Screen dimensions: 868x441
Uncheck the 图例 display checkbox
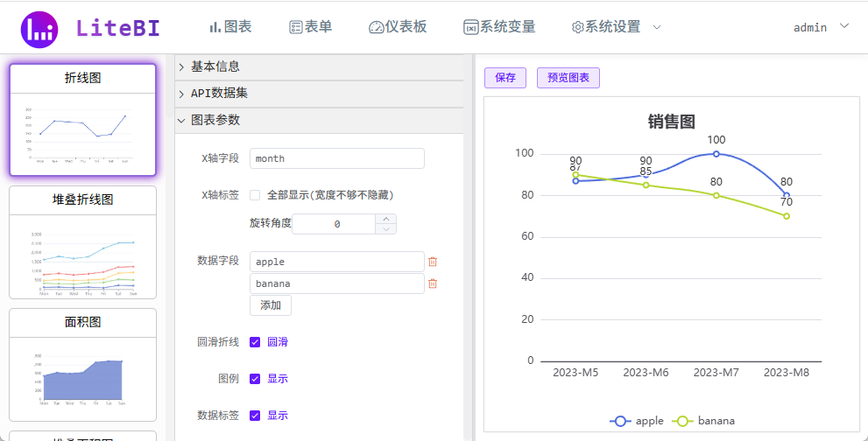[255, 379]
